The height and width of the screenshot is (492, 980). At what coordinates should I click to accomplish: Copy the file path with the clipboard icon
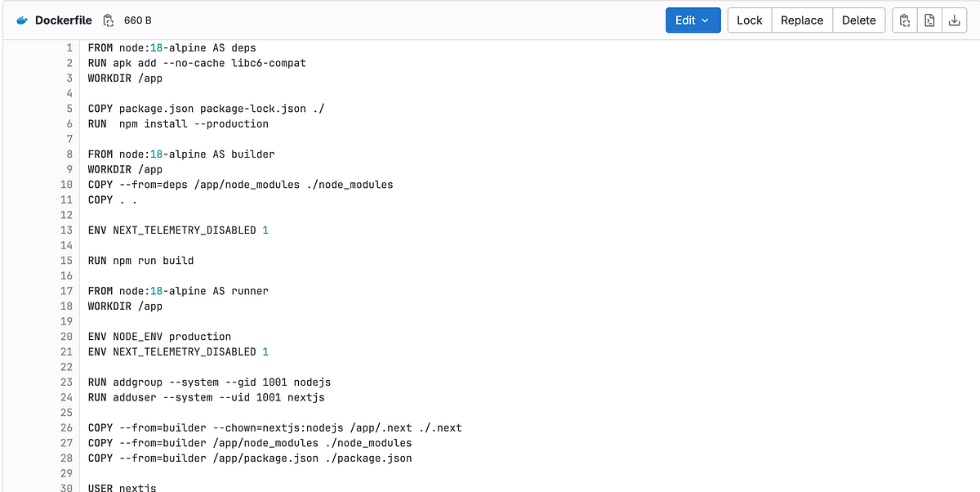[108, 20]
